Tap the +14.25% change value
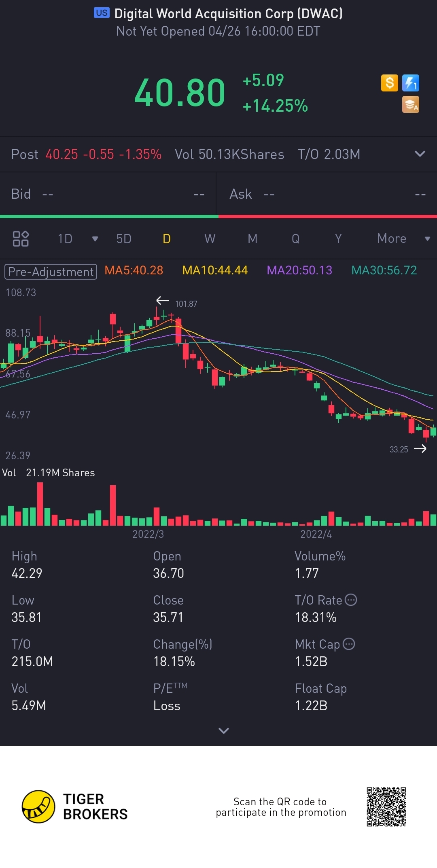This screenshot has height=868, width=437. (x=275, y=106)
